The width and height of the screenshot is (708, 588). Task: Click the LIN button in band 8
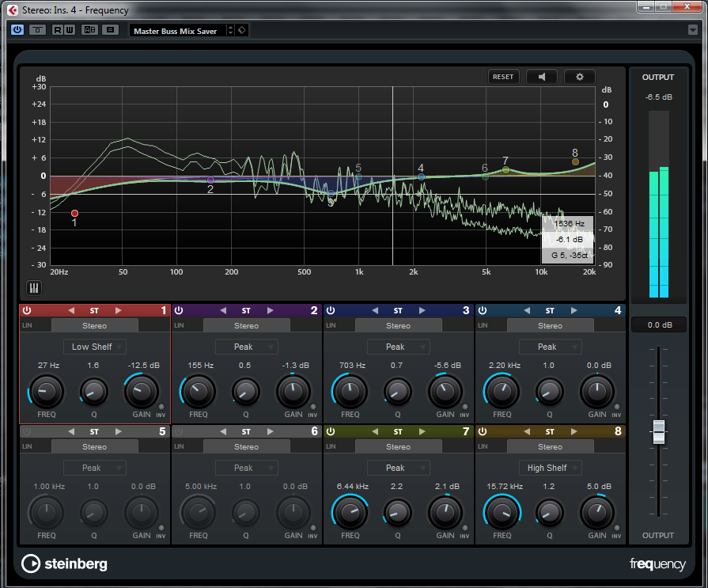(x=483, y=446)
